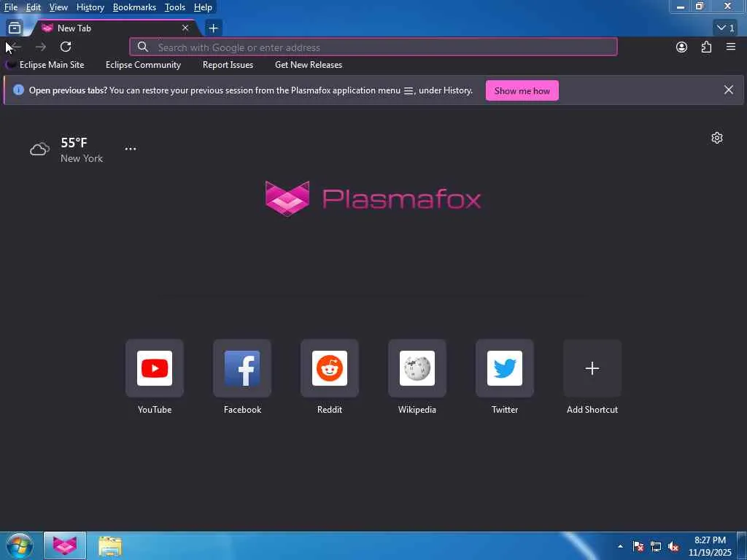The width and height of the screenshot is (747, 560).
Task: Click the muted volume tray icon
Action: click(x=673, y=546)
